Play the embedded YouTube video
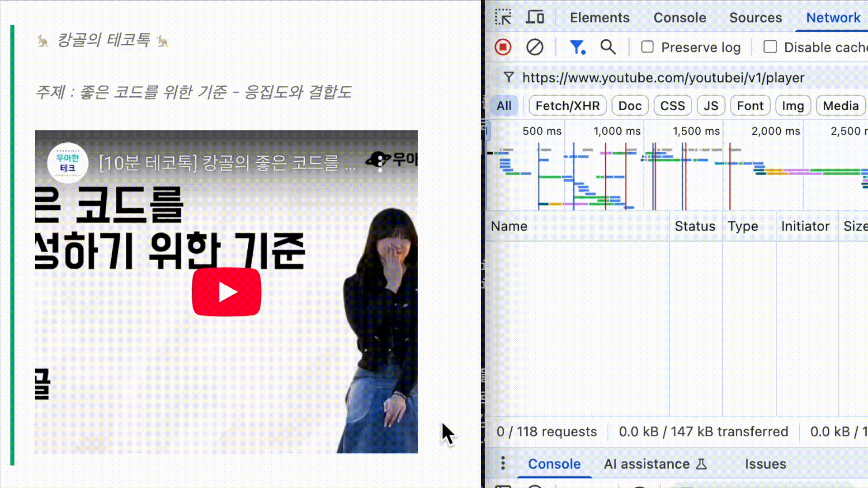The height and width of the screenshot is (488, 868). [226, 291]
